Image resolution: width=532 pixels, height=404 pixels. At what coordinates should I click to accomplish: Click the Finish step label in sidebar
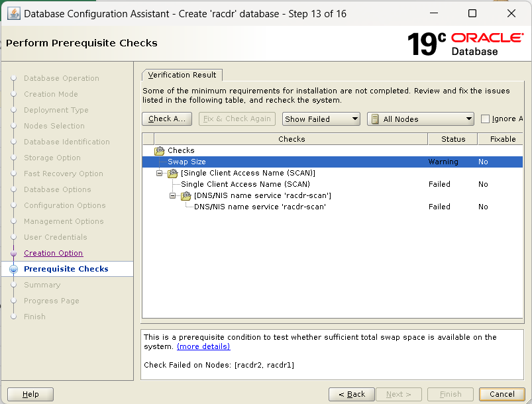pos(34,317)
